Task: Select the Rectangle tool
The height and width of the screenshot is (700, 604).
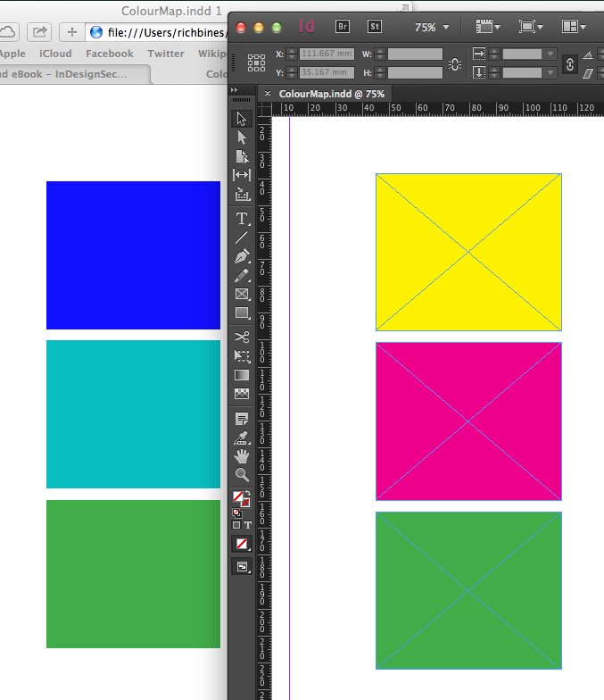Action: pyautogui.click(x=241, y=312)
